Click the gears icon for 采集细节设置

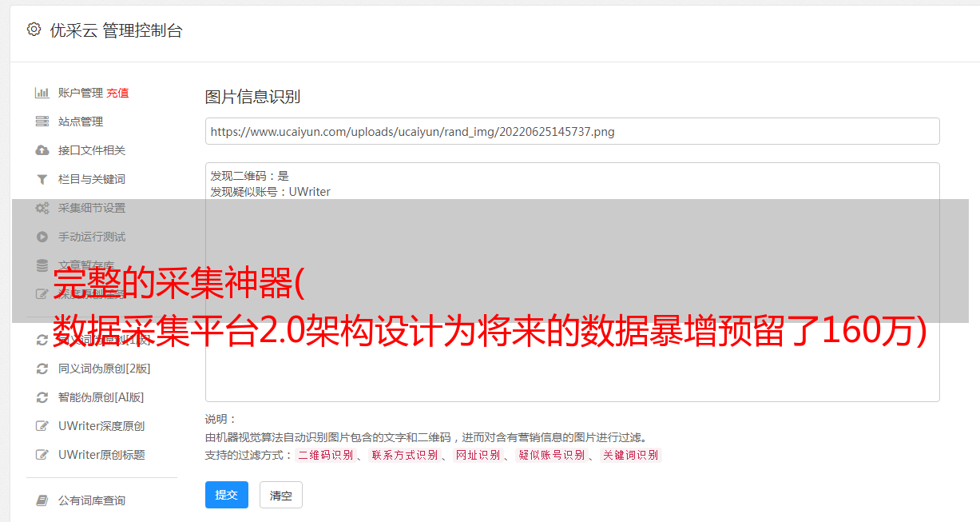[x=42, y=208]
